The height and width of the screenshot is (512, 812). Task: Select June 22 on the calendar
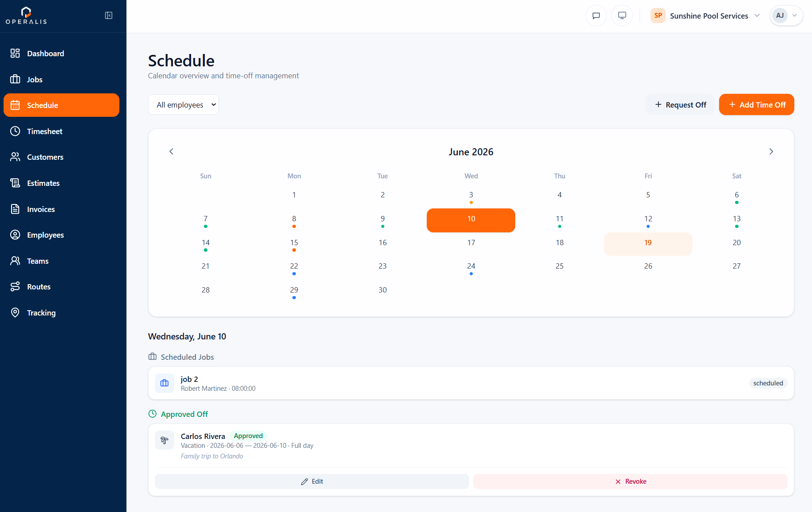(294, 268)
